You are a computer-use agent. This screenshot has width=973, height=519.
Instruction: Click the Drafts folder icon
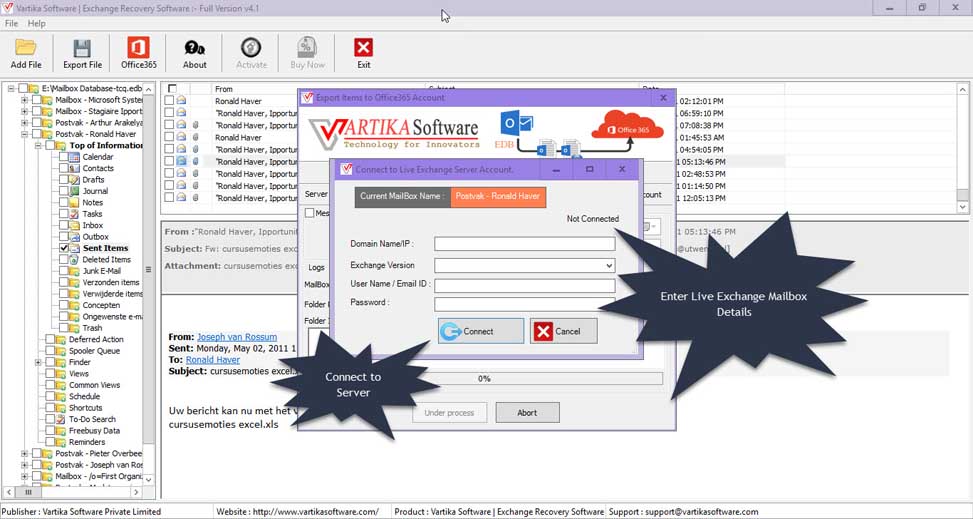click(74, 179)
